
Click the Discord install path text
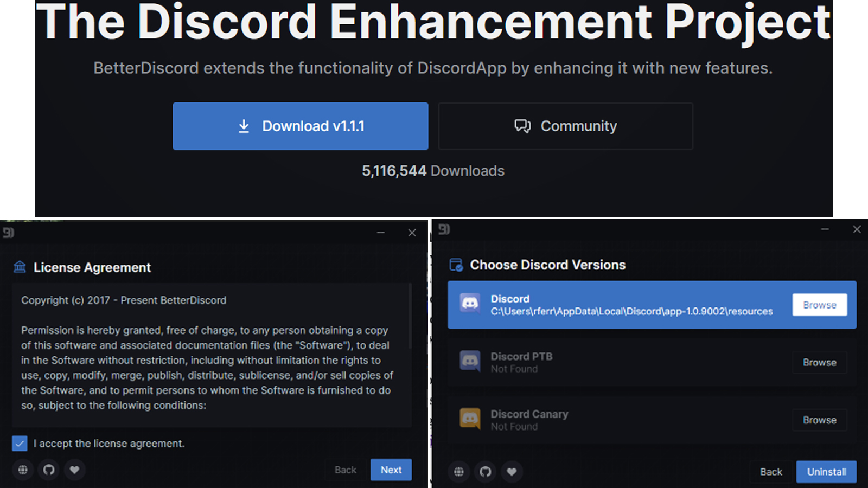pyautogui.click(x=631, y=311)
